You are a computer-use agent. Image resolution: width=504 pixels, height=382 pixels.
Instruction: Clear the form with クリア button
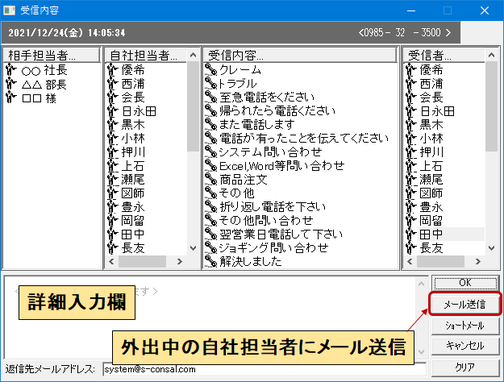(465, 367)
